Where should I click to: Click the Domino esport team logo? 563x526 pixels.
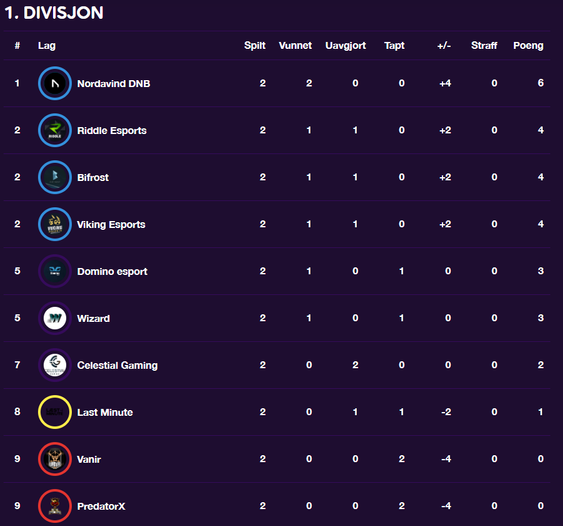click(55, 271)
